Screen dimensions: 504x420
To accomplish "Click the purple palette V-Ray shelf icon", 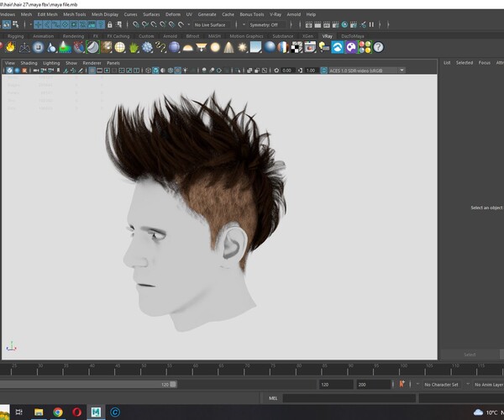I will pyautogui.click(x=351, y=48).
